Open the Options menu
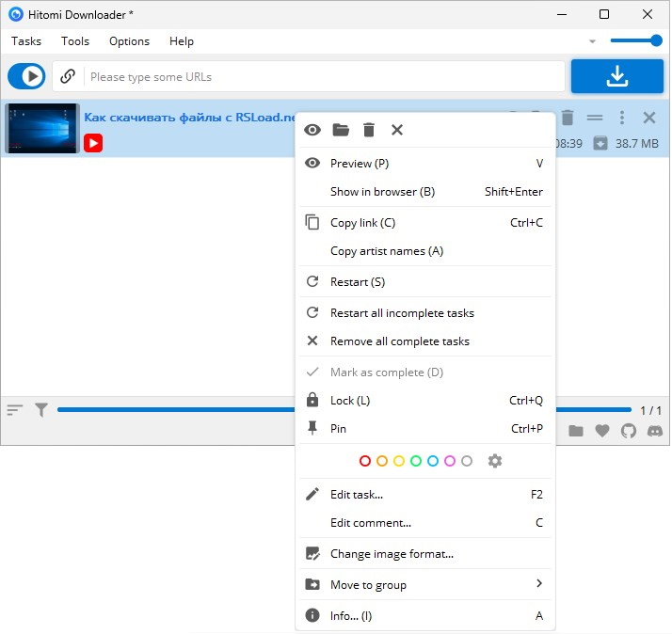Image resolution: width=672 pixels, height=634 pixels. pos(129,41)
